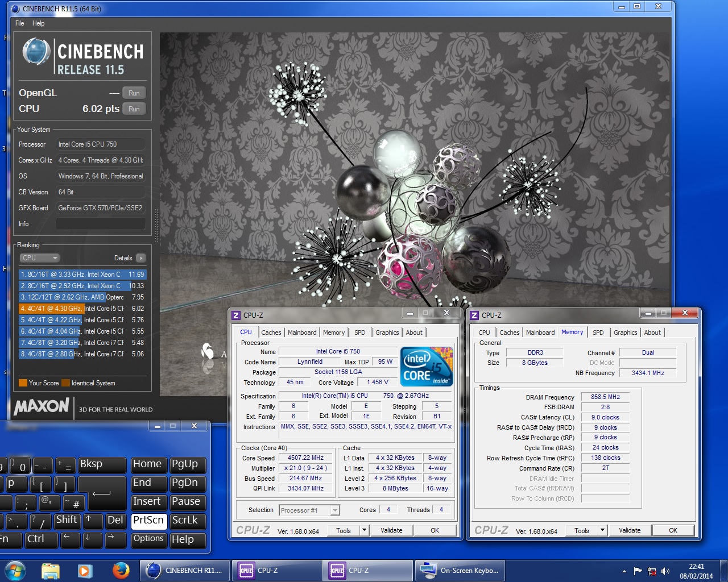
Task: Tap the Enter key on On-Screen Keyboard
Action: coord(102,493)
